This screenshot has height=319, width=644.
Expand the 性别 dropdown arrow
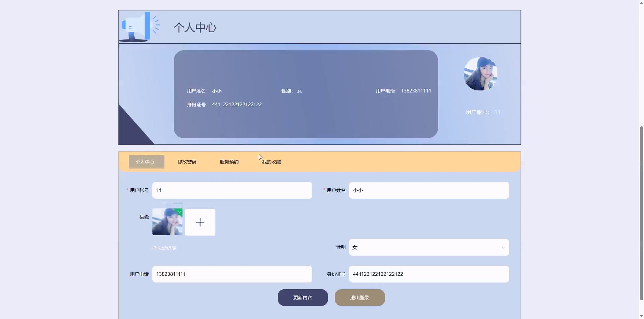point(503,248)
